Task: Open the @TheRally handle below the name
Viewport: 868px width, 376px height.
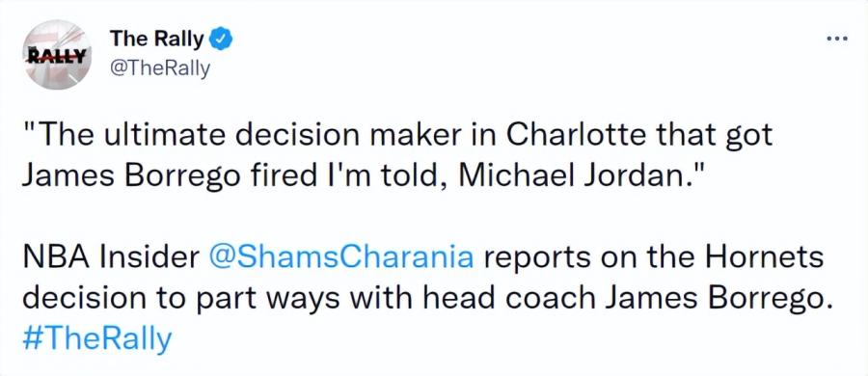Action: [x=160, y=69]
